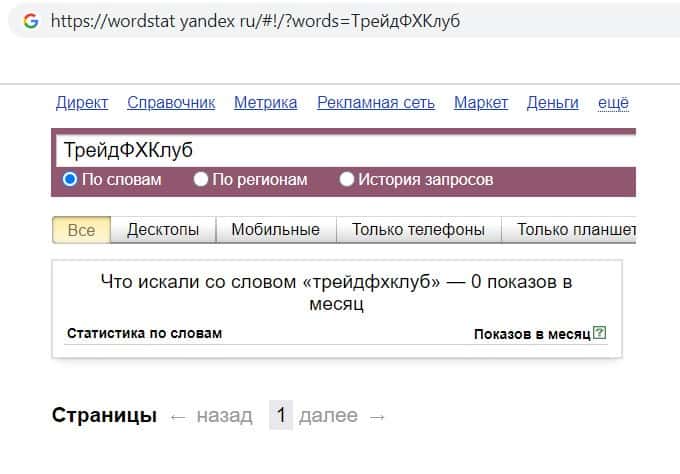Switch to the "Все" devices tab
The height and width of the screenshot is (474, 680).
(81, 230)
